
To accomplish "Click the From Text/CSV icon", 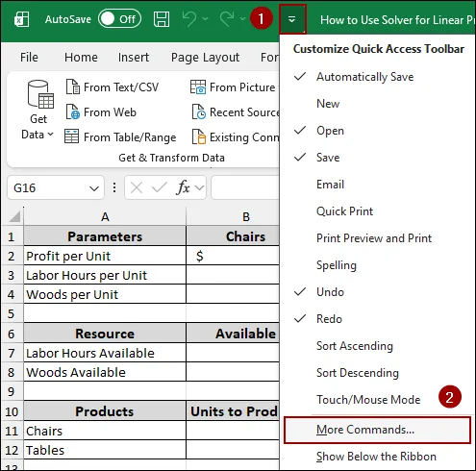I will [x=73, y=87].
